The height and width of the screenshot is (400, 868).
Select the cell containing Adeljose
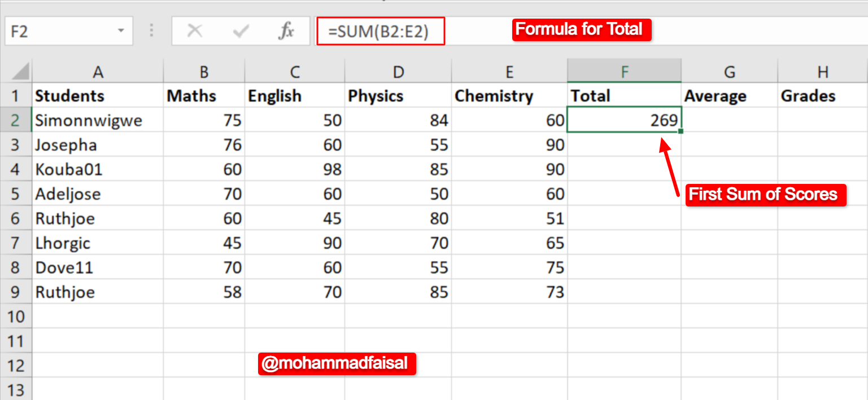click(98, 194)
